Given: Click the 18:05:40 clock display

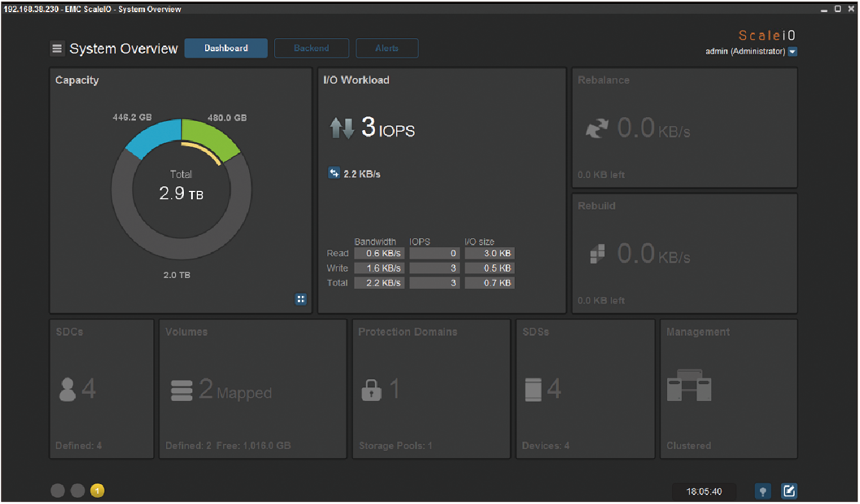Looking at the screenshot, I should [x=704, y=492].
